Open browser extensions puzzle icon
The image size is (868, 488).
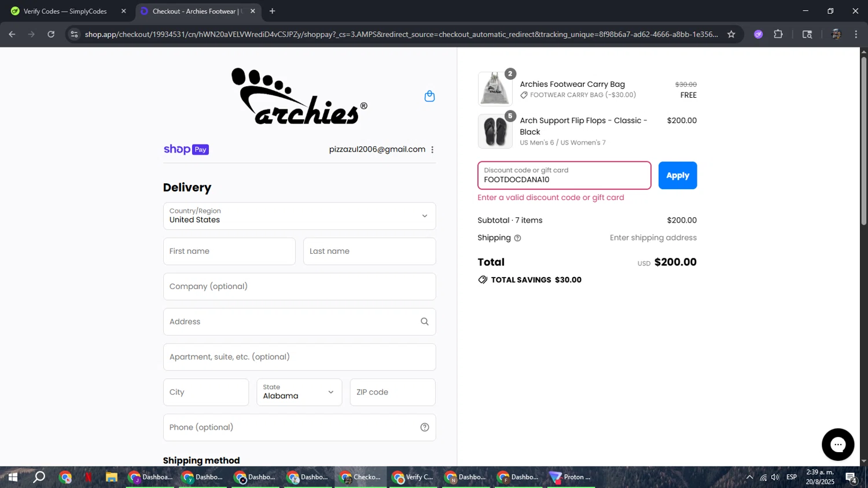pos(778,35)
